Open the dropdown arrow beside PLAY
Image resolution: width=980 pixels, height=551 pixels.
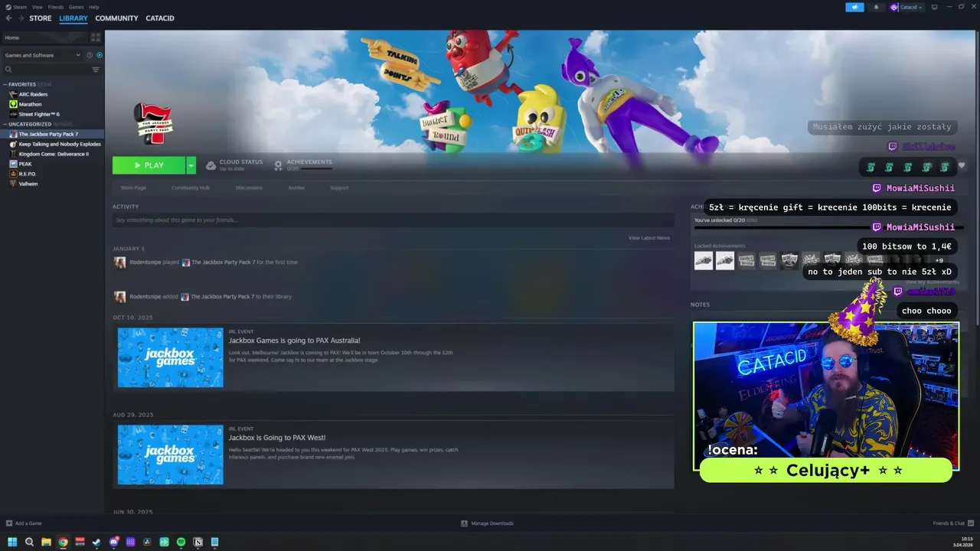pyautogui.click(x=191, y=165)
